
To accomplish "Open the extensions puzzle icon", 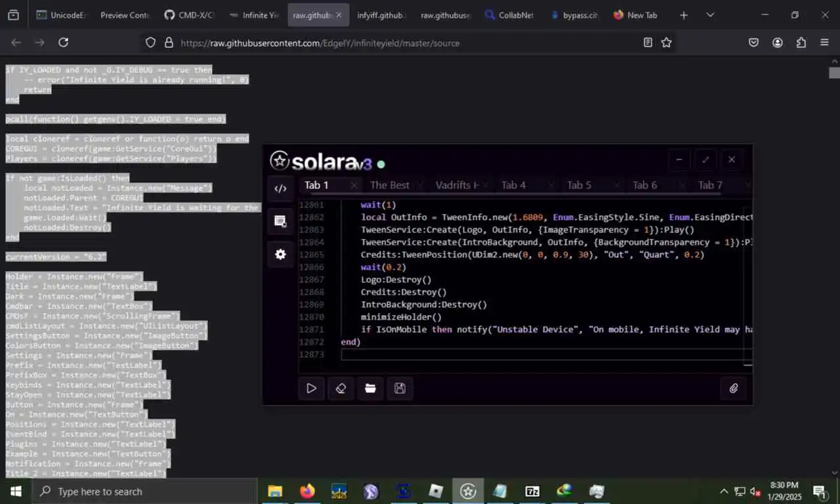I will coord(801,43).
